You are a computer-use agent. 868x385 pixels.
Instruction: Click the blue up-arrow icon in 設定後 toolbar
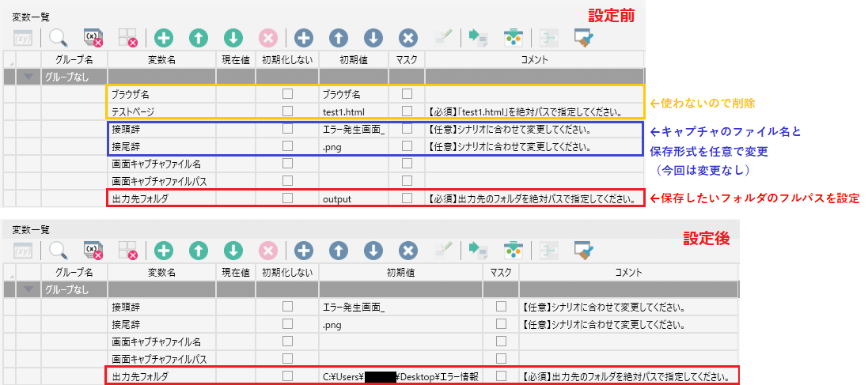338,251
